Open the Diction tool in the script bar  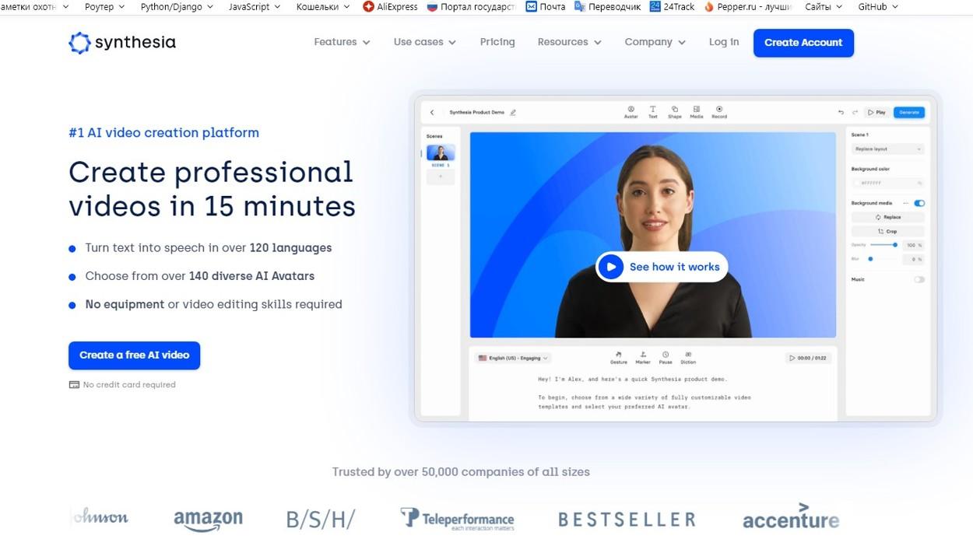(x=688, y=358)
